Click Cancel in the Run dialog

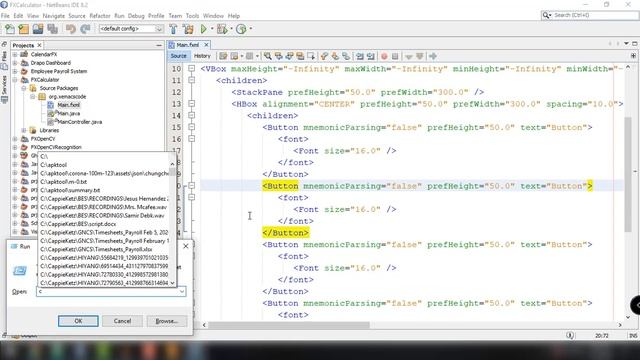122,321
